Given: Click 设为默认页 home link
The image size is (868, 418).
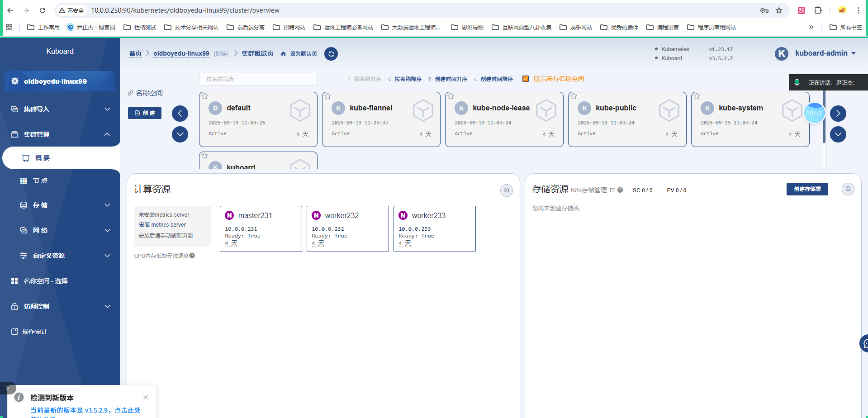Looking at the screenshot, I should point(299,54).
